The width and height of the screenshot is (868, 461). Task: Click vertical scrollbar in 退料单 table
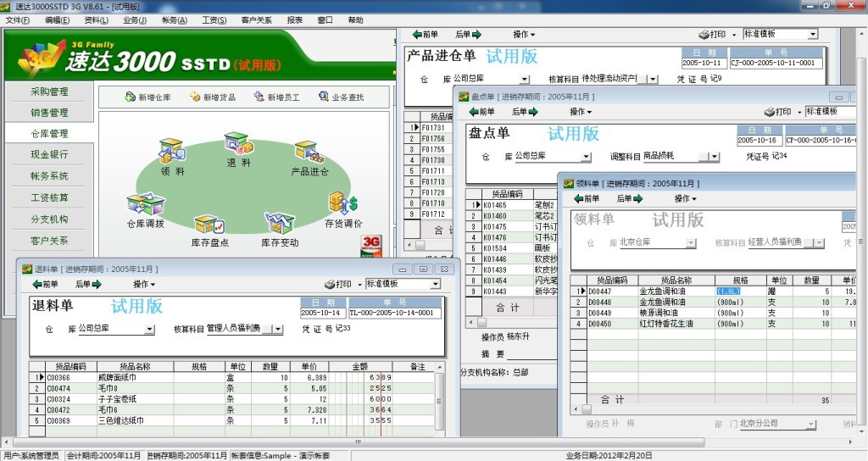pos(440,400)
